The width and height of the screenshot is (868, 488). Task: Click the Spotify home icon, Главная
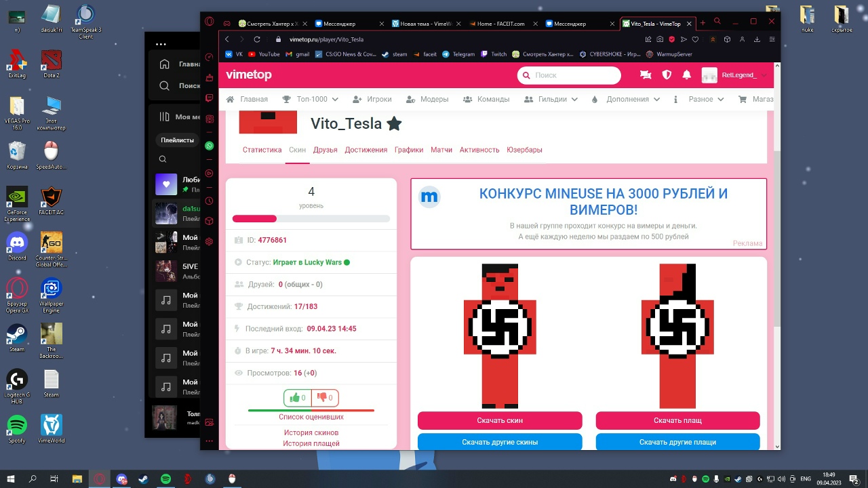pyautogui.click(x=165, y=64)
